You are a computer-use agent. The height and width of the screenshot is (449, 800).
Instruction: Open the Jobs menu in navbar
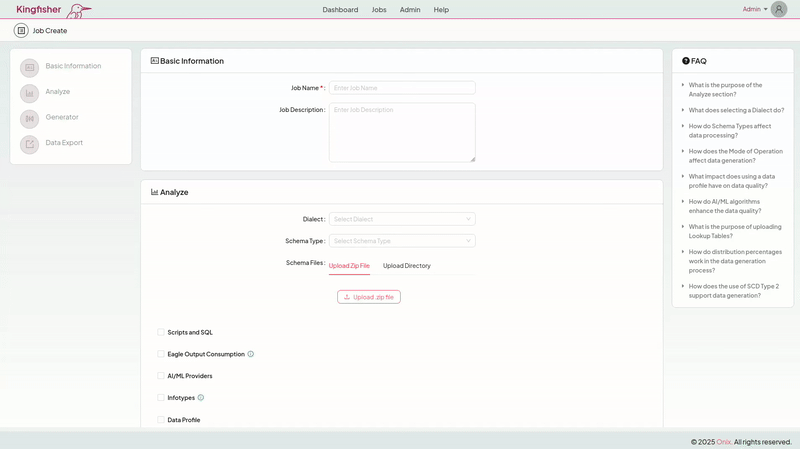[379, 9]
